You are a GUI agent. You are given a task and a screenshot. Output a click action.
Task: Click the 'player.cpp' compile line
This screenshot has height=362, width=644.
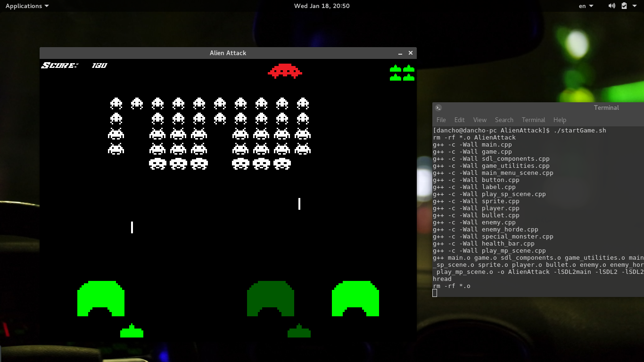click(x=476, y=208)
